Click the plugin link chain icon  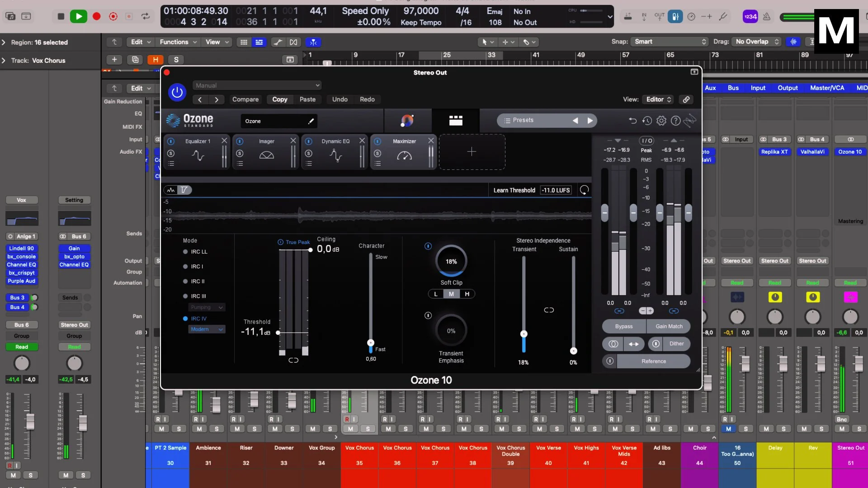[686, 99]
